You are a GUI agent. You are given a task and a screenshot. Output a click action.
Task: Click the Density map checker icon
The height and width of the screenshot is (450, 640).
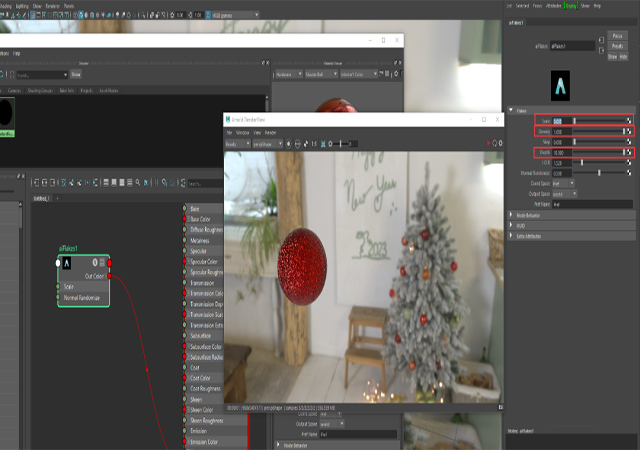tap(629, 131)
